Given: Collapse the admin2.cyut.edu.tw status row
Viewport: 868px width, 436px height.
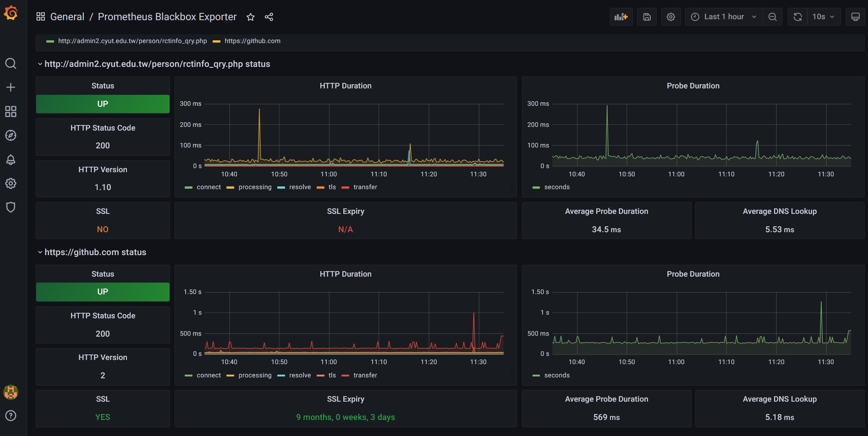Looking at the screenshot, I should 154,64.
